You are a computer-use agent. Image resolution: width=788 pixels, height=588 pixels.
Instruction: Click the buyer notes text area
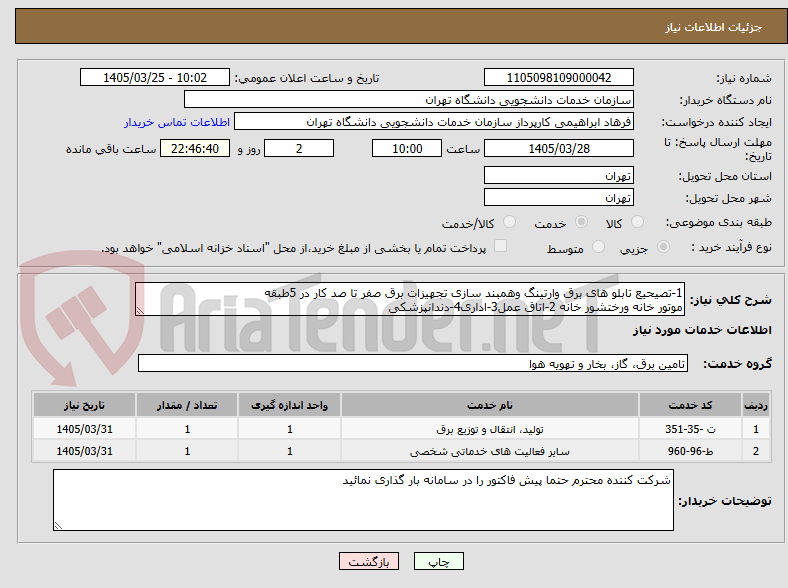pyautogui.click(x=363, y=500)
